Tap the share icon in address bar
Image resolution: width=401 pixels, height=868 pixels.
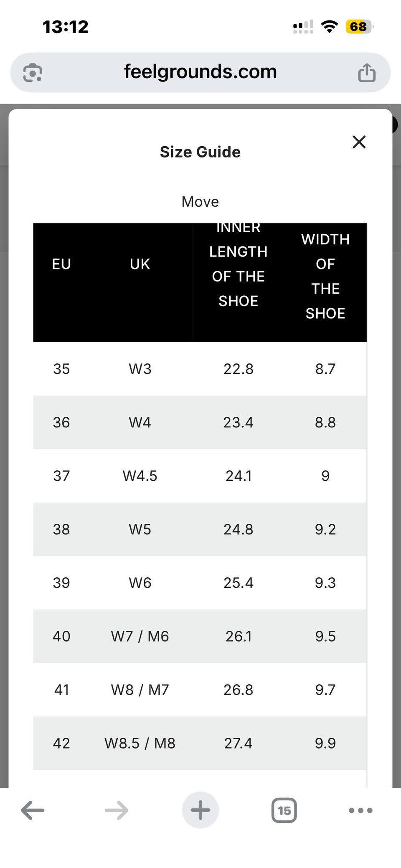pyautogui.click(x=367, y=72)
